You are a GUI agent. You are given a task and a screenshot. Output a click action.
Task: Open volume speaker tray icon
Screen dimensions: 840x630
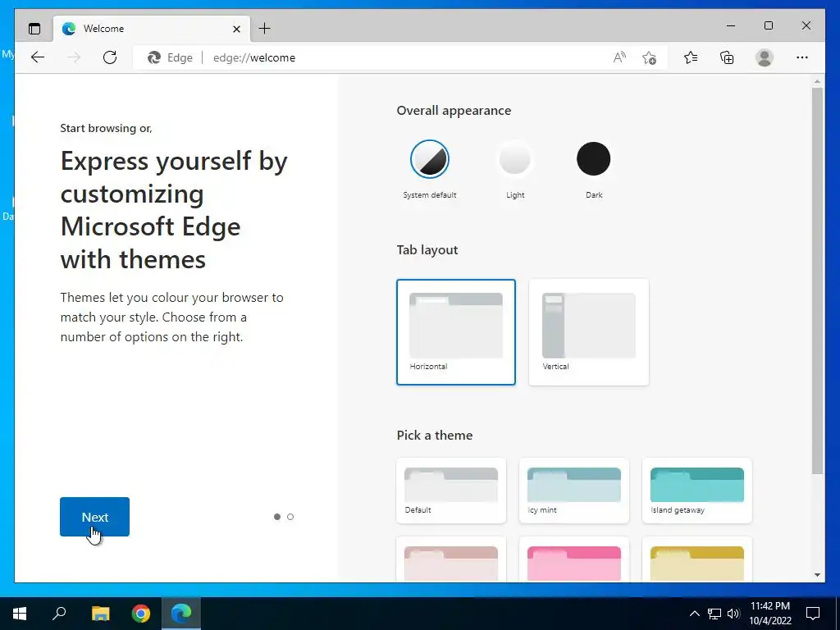pos(733,614)
